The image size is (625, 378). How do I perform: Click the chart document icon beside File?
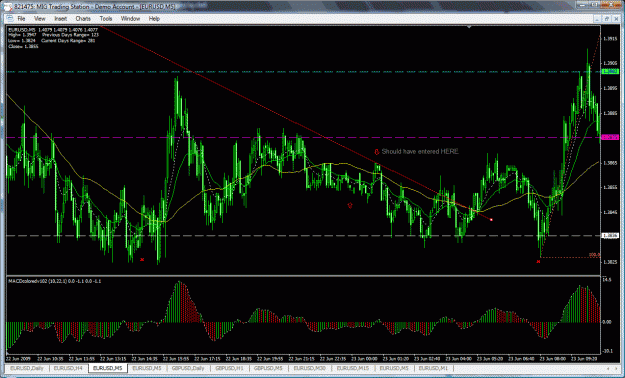pyautogui.click(x=10, y=18)
